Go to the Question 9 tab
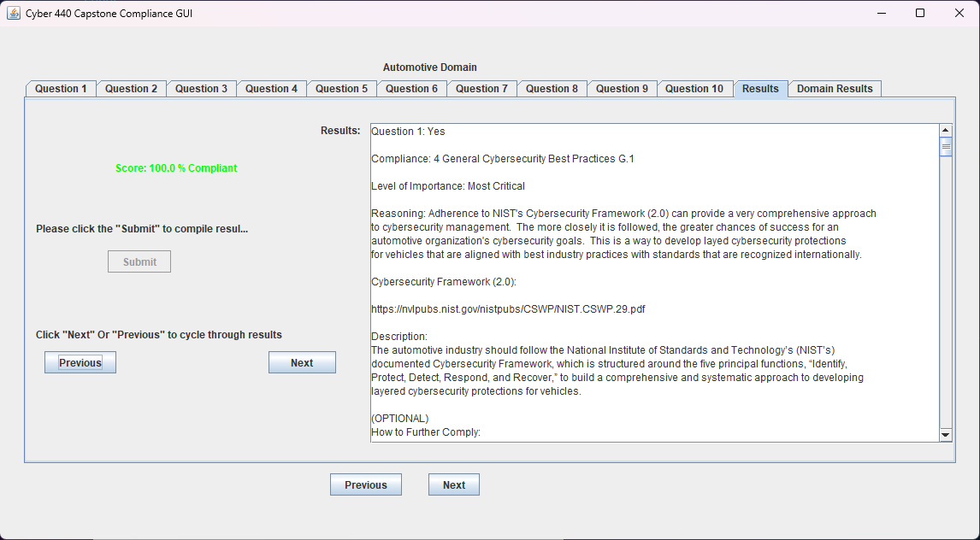The image size is (980, 540). coord(622,89)
